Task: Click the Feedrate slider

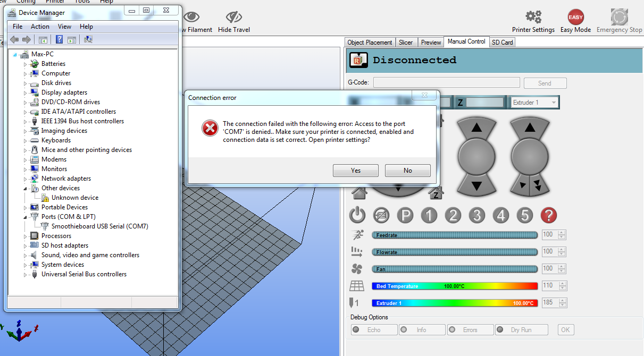Action: coord(455,235)
